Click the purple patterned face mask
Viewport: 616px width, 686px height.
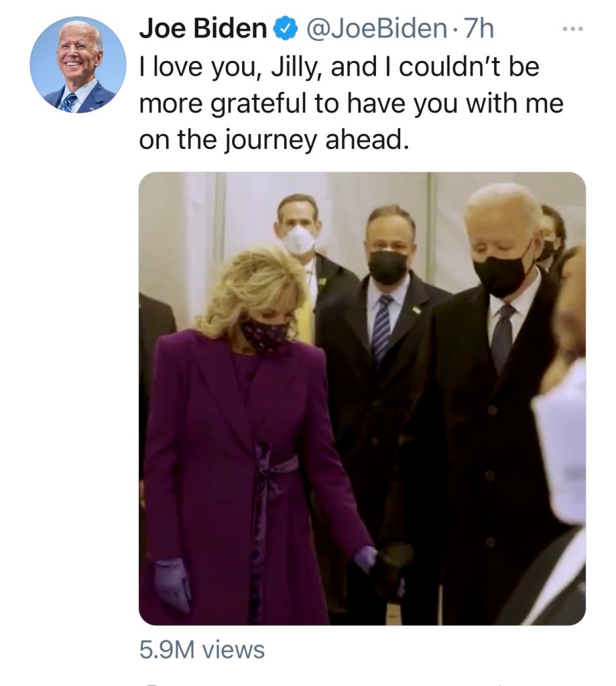click(x=264, y=335)
